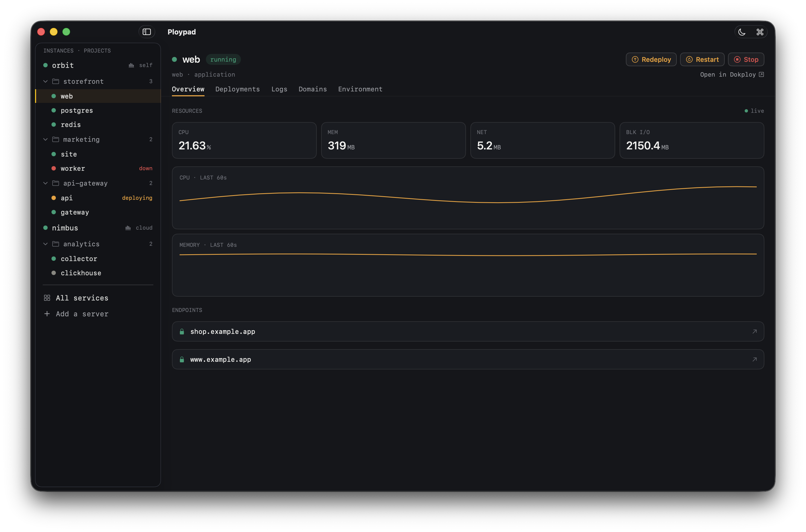The height and width of the screenshot is (532, 806).
Task: Click the lock icon beside www.example.app
Action: (182, 359)
